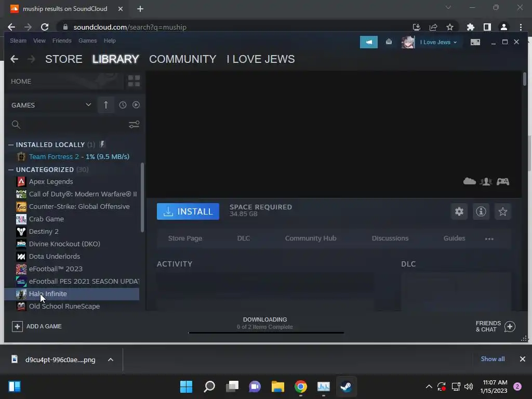Image resolution: width=532 pixels, height=399 pixels.
Task: Click the Installed Locally lightning bolt icon
Action: click(102, 144)
